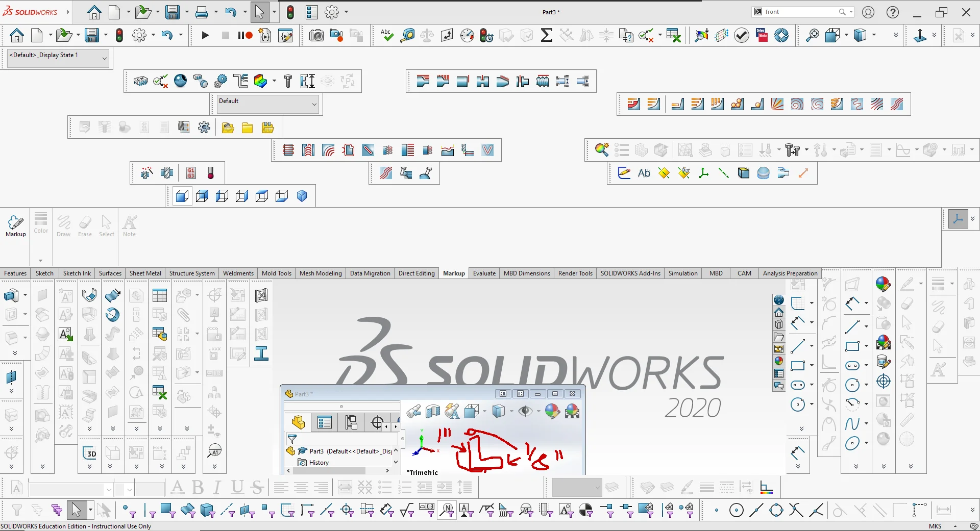The image size is (980, 531).
Task: Switch to the Evaluate tab
Action: pyautogui.click(x=484, y=273)
